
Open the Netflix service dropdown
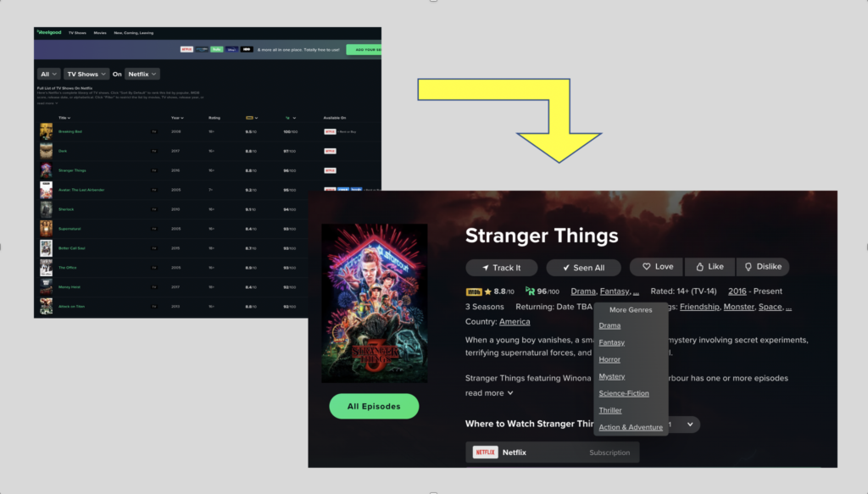142,75
